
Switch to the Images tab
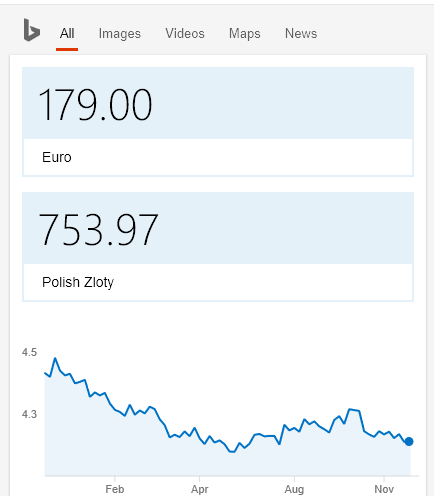tap(120, 34)
